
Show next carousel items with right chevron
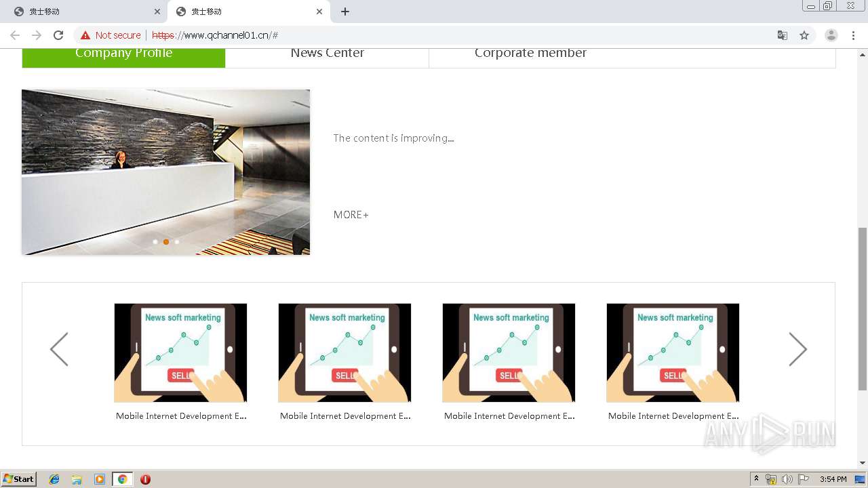coord(798,350)
